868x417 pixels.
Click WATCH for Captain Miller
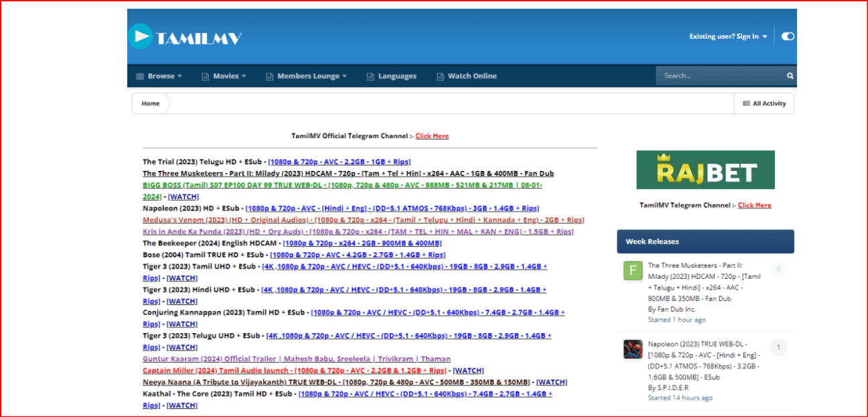click(469, 370)
